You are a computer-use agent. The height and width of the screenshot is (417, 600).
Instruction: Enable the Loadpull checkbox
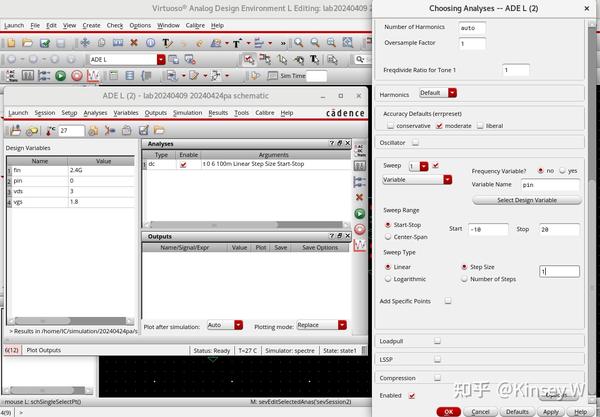[437, 340]
